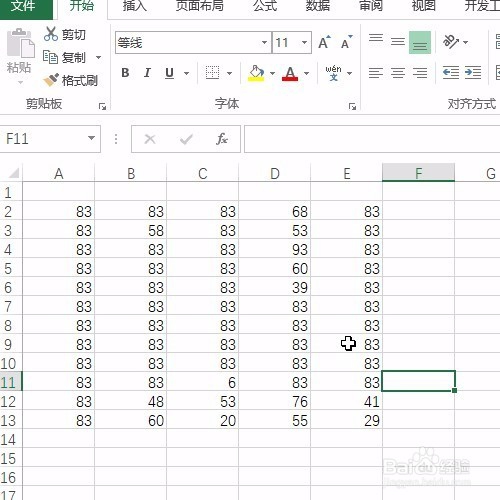Image resolution: width=500 pixels, height=500 pixels.
Task: Open the font name dropdown arrow
Action: (x=264, y=42)
